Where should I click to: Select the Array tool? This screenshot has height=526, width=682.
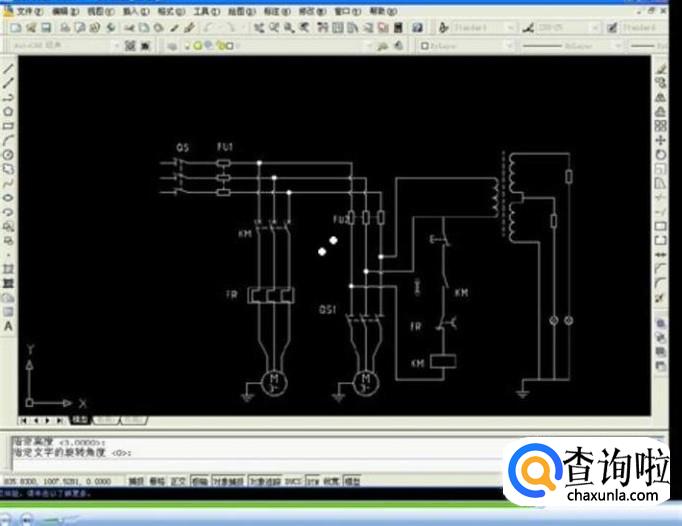[661, 126]
